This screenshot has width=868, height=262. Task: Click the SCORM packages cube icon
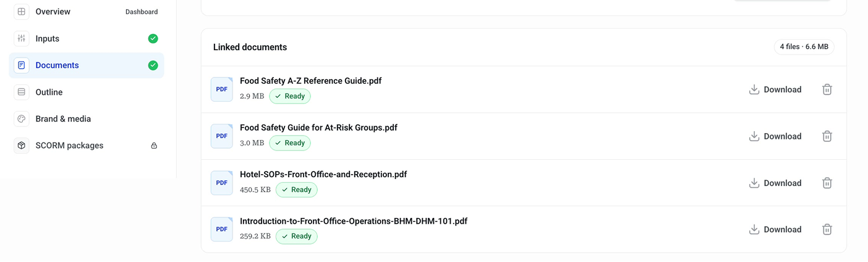tap(22, 146)
